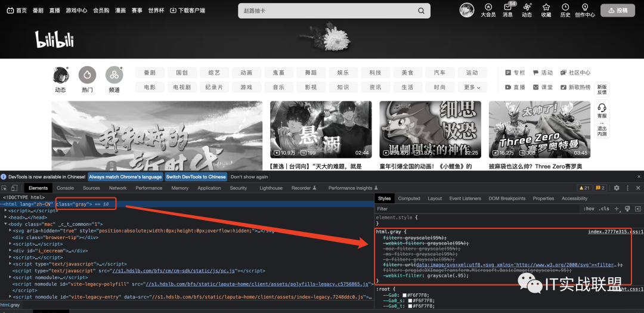Click the 客服 headset icon
The height and width of the screenshot is (313, 644).
(602, 108)
